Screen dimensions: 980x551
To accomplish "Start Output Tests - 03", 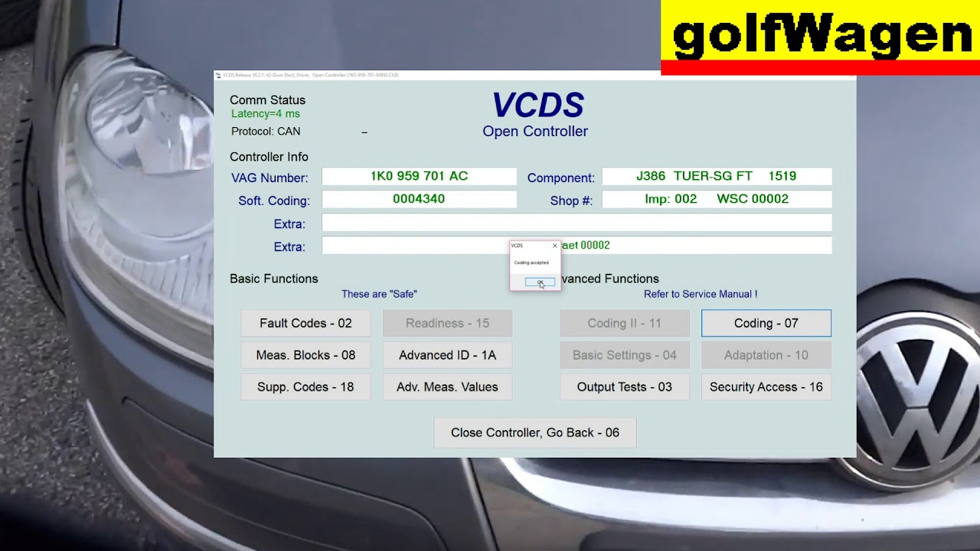I will point(624,386).
